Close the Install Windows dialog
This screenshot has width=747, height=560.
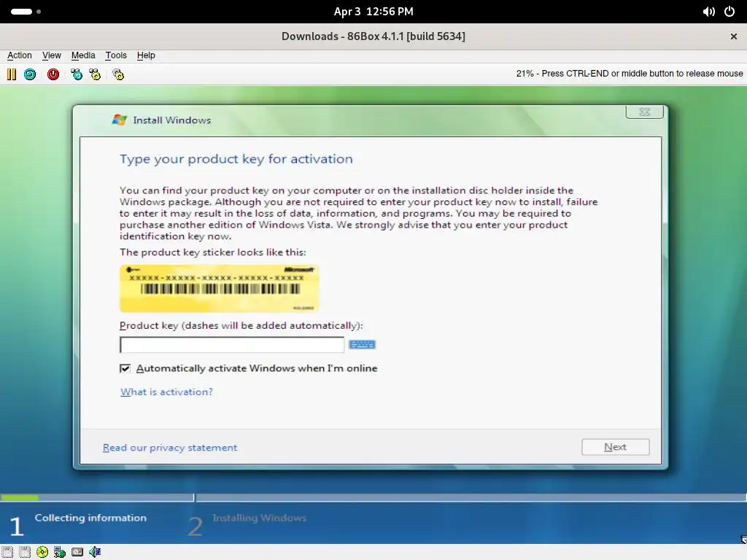tap(645, 112)
